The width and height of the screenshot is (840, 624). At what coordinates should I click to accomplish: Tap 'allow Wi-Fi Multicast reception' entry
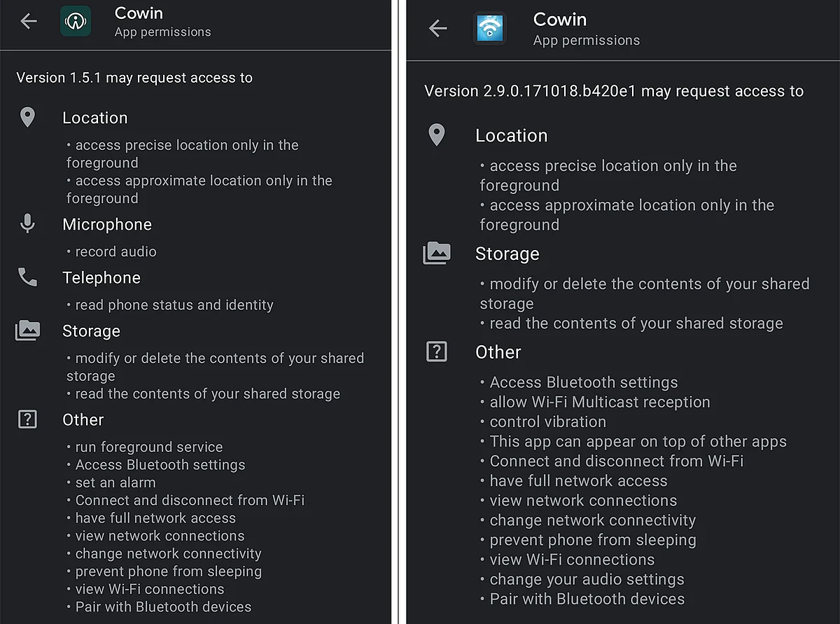click(595, 402)
